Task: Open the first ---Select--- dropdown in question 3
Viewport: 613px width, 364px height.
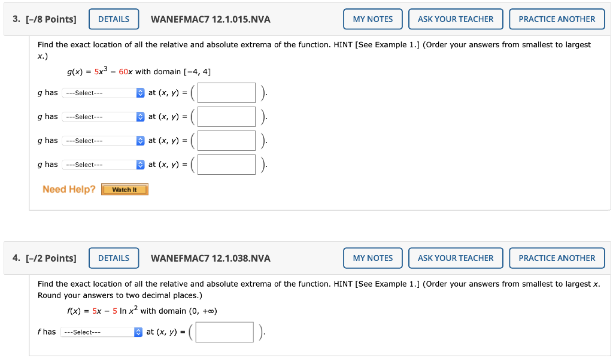Action: click(102, 93)
